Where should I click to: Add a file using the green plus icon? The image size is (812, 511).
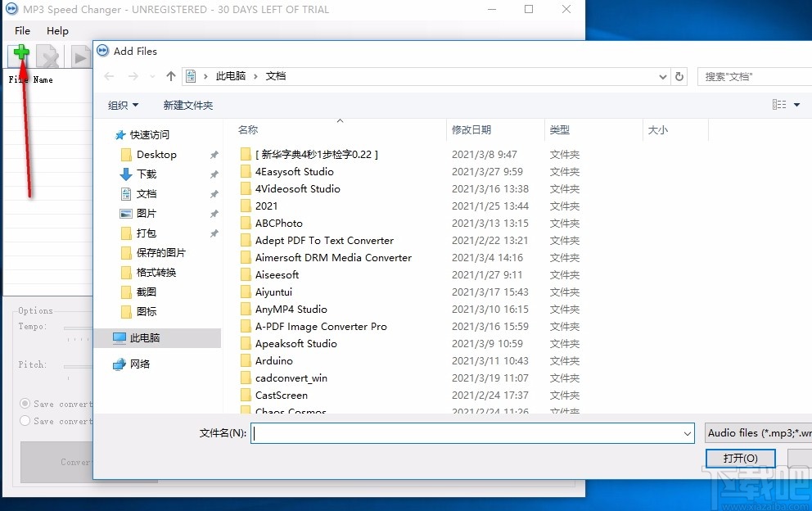tap(20, 55)
